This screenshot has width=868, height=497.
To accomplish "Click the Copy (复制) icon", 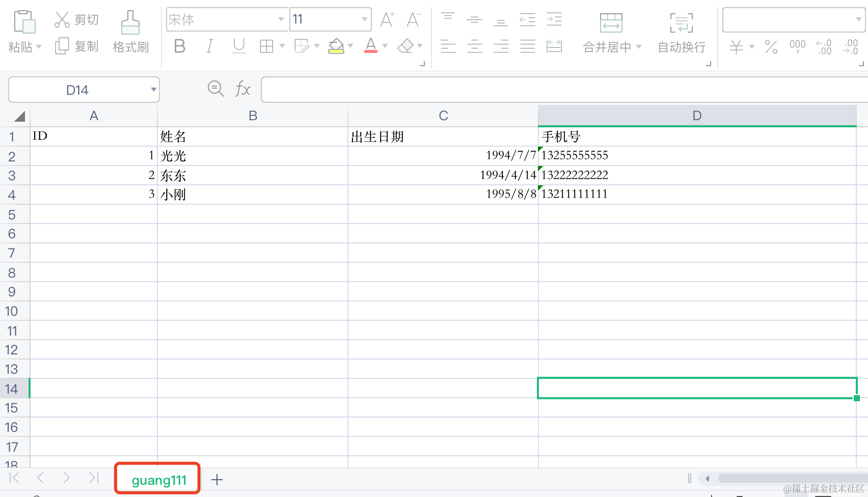I will coord(62,46).
